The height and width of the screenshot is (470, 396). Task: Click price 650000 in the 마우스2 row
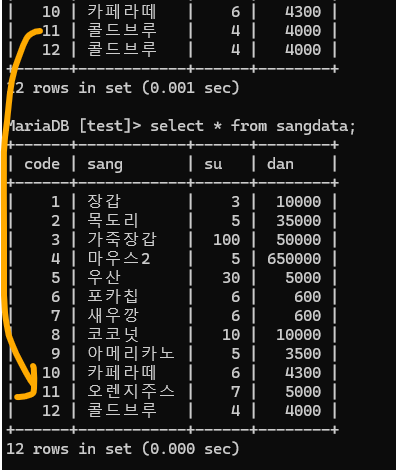pyautogui.click(x=294, y=259)
